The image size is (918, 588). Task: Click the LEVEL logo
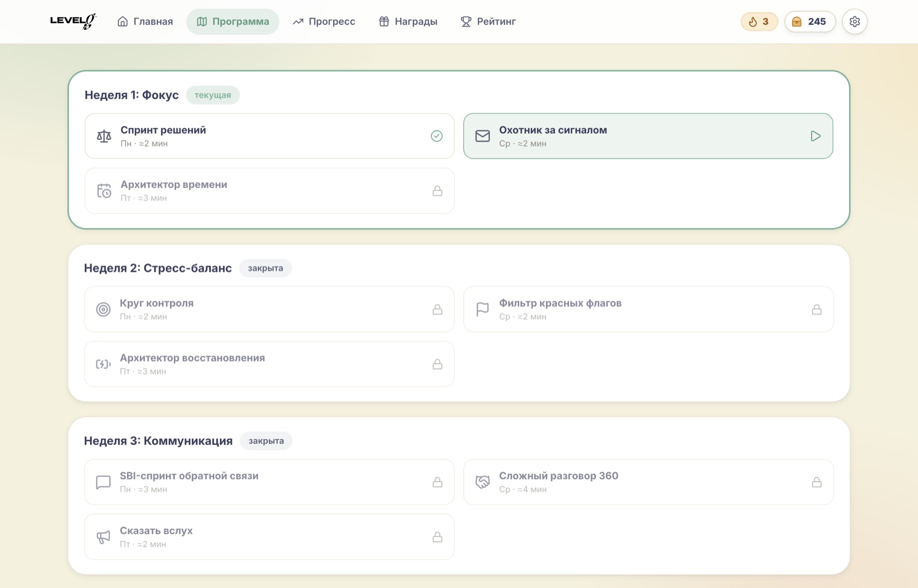73,21
